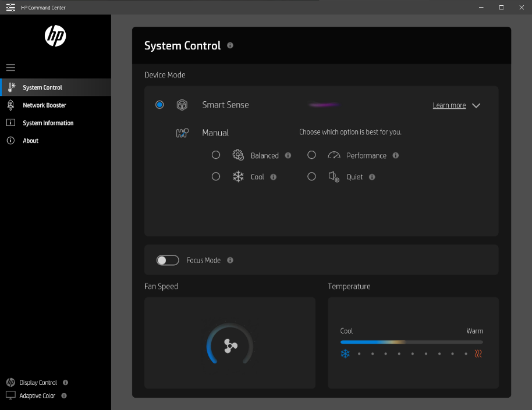The width and height of the screenshot is (532, 410).
Task: Click the info icon next to Cool
Action: 273,177
